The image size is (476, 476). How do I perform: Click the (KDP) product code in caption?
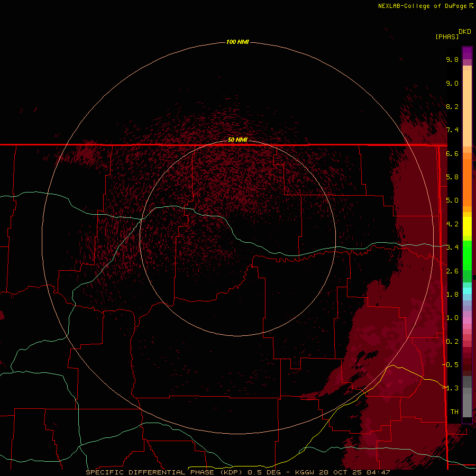coord(231,472)
